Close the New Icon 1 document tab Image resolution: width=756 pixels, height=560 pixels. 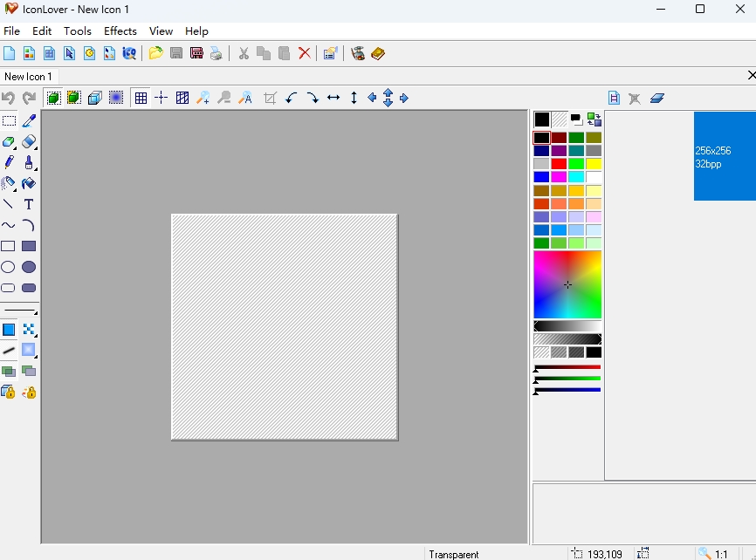[x=751, y=75]
